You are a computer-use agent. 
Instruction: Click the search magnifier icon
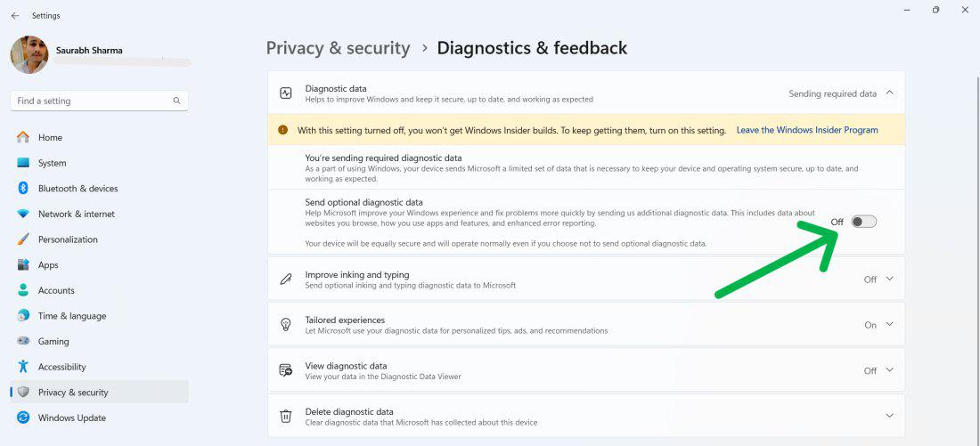tap(176, 101)
